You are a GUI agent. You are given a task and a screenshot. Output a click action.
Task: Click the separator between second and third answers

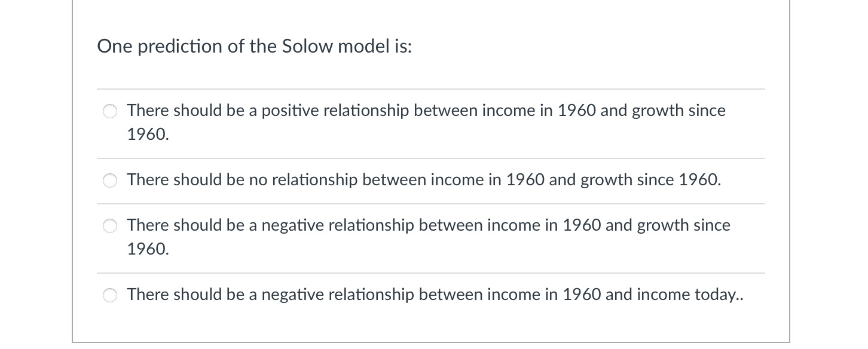[431, 203]
